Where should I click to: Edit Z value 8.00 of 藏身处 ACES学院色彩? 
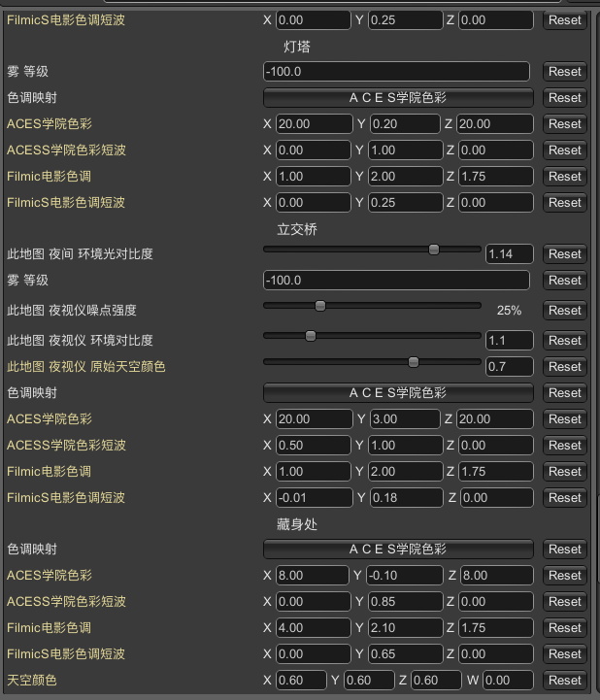497,575
